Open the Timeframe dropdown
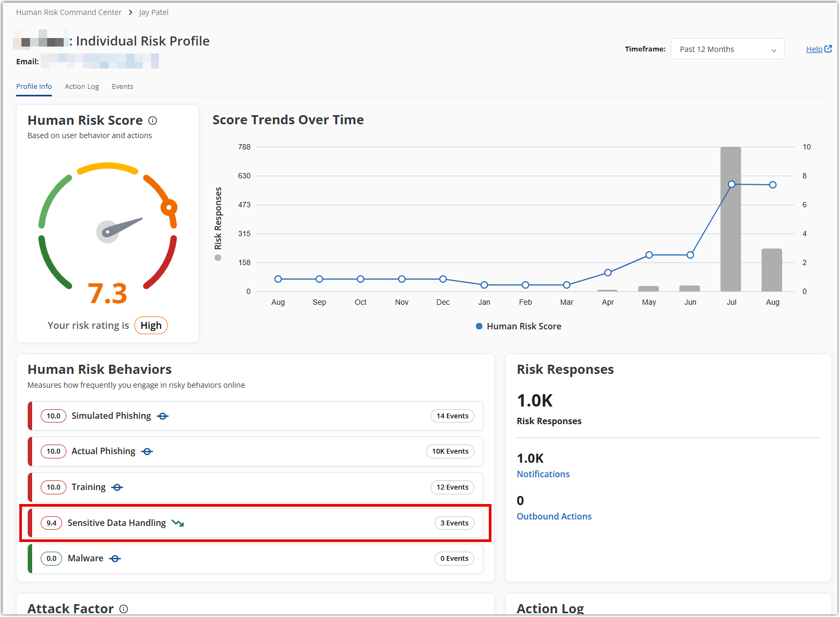The image size is (840, 617). (x=727, y=49)
